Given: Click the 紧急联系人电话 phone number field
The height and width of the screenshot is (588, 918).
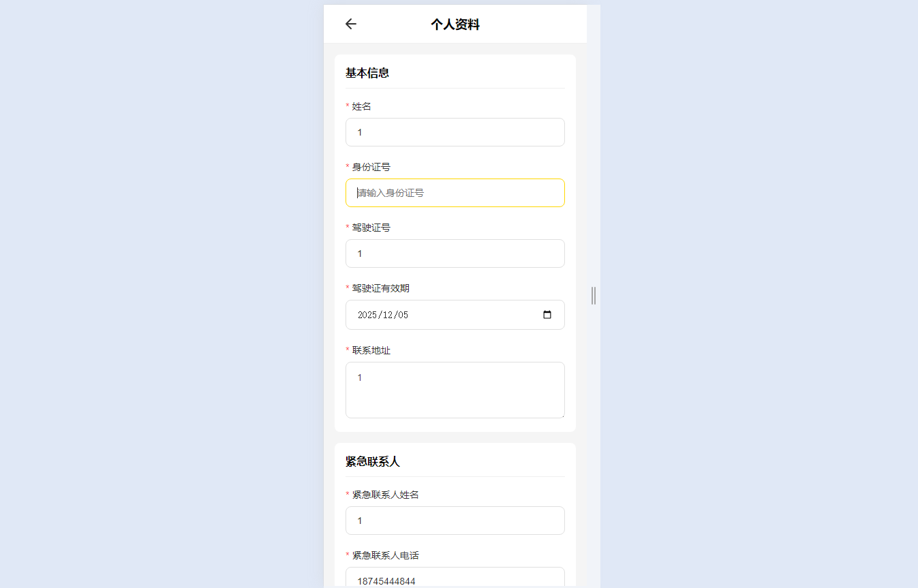Looking at the screenshot, I should coord(455,579).
